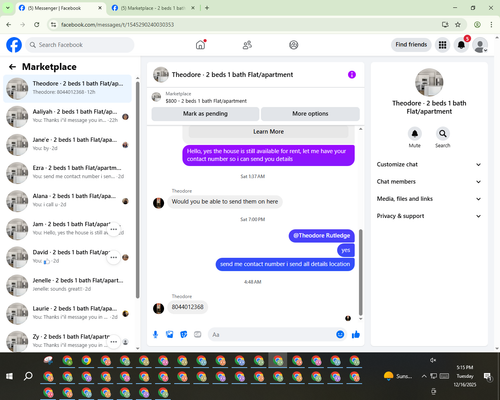The height and width of the screenshot is (400, 500).
Task: Open options for the David conversation
Action: [x=114, y=257]
